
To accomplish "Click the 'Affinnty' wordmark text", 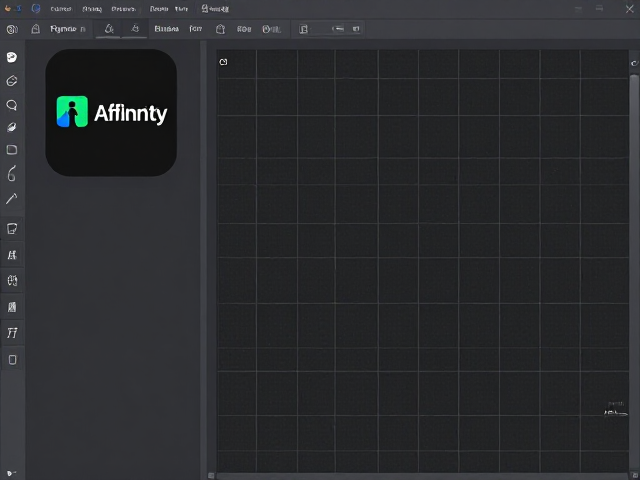I will 131,113.
